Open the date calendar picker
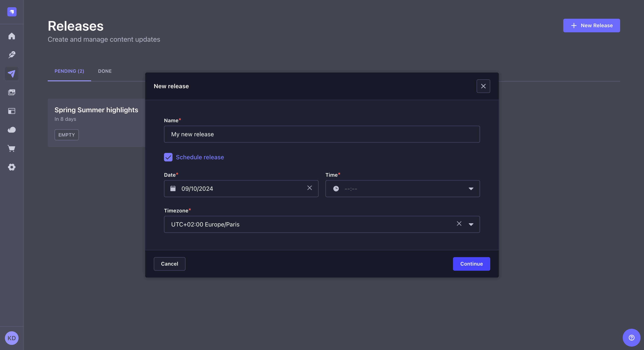Screen dimensions: 644x350 (x=173, y=188)
